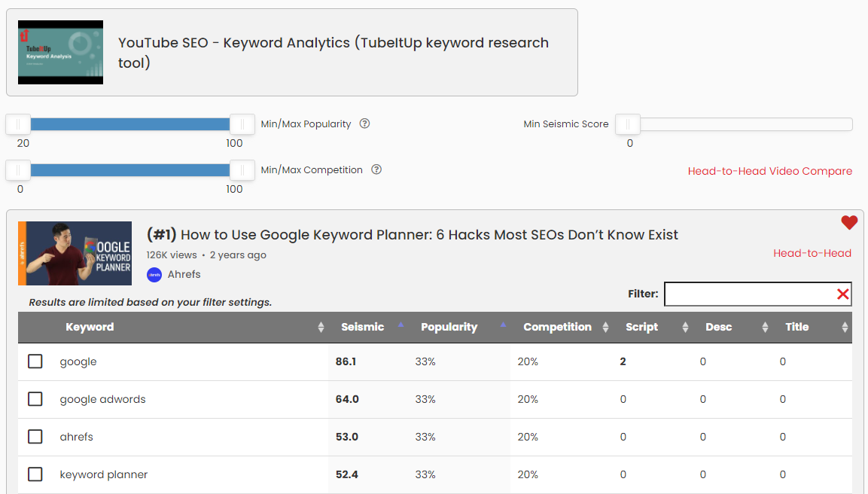Click the Min/Max Competition help icon
This screenshot has width=868, height=494.
pos(376,169)
